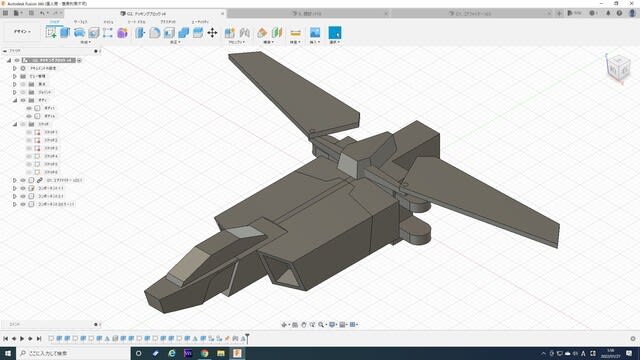Click the Move/Copy four-arrow icon
Screen dimensions: 640x360
212,33
